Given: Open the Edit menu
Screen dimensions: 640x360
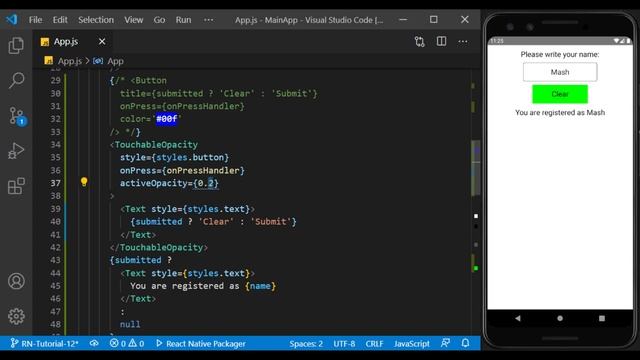Looking at the screenshot, I should coord(60,20).
